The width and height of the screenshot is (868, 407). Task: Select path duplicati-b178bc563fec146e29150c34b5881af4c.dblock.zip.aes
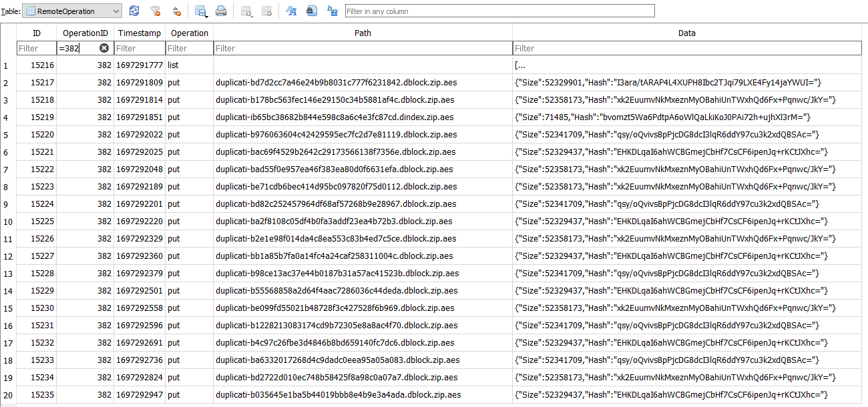pos(363,100)
